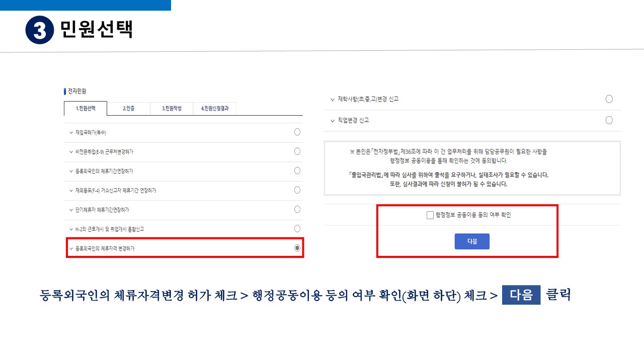Click the selected 등록외국인의 체류자격 변경허가 radio

(x=297, y=248)
